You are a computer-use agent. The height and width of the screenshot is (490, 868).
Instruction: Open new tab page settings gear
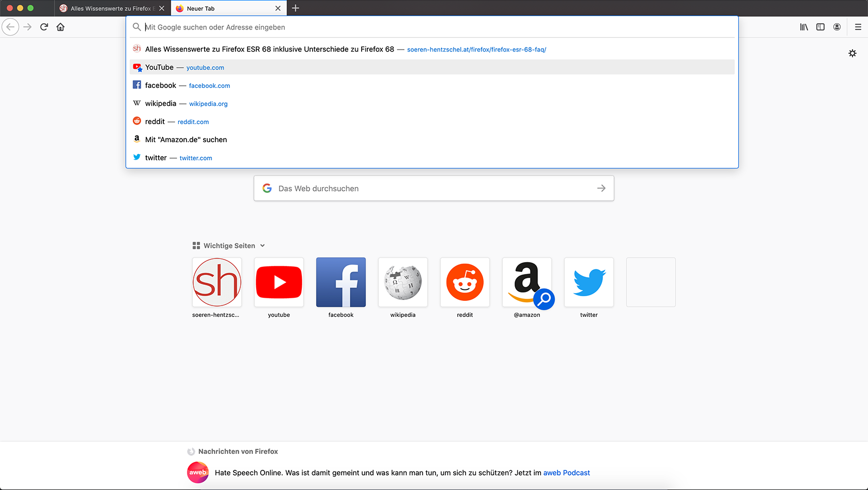coord(853,53)
